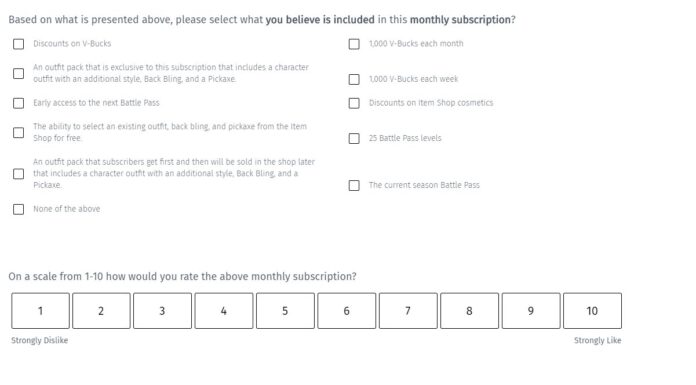Click rating 5 on the scale
Viewport: 696px width, 385px height.
(285, 311)
